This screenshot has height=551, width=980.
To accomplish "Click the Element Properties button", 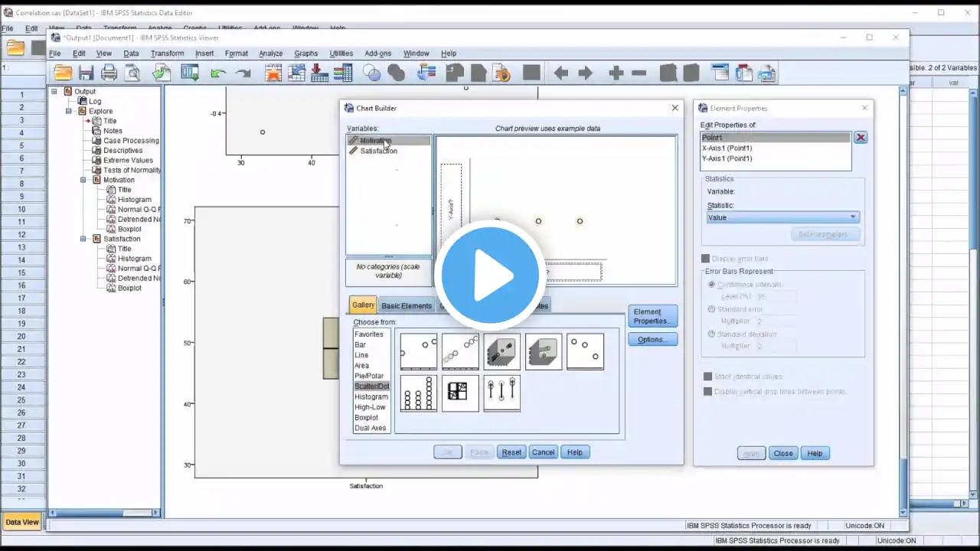I will [652, 316].
